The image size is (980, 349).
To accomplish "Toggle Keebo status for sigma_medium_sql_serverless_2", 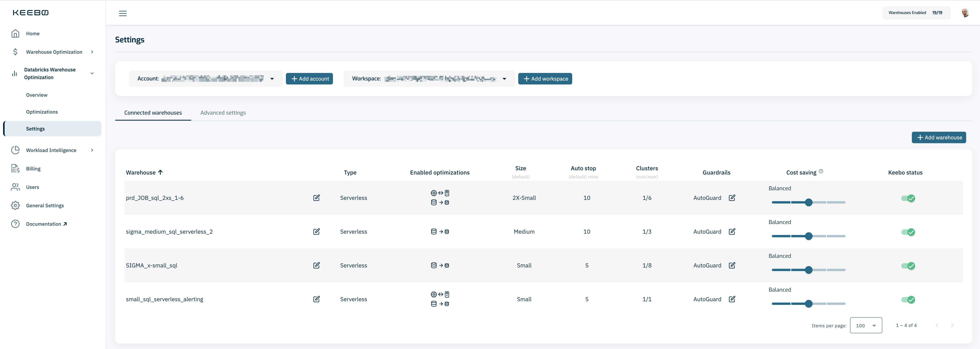I will 908,232.
